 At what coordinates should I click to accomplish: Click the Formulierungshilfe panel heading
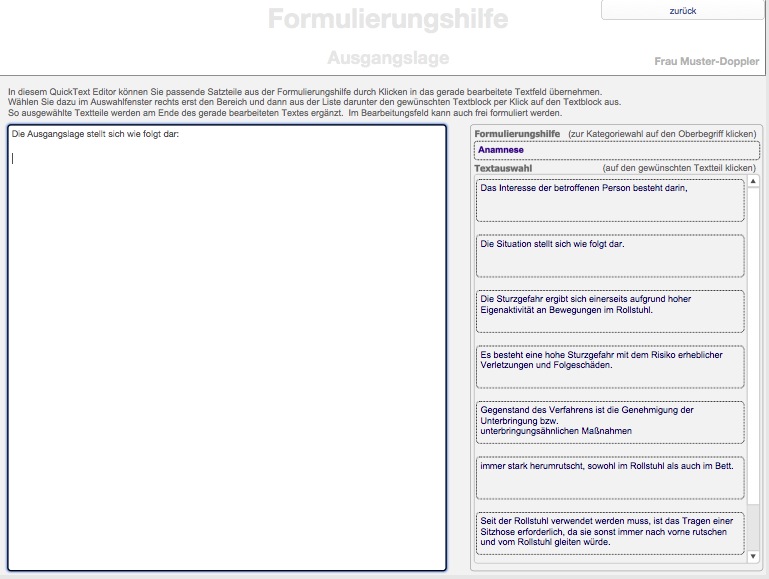point(517,134)
